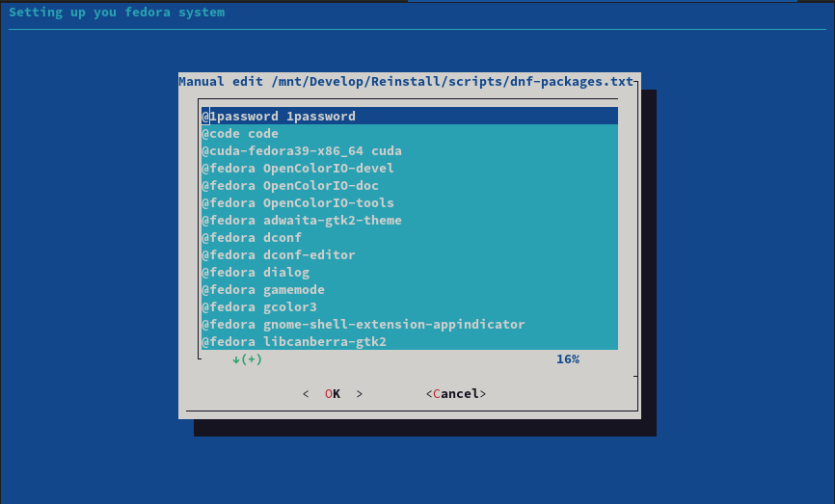The width and height of the screenshot is (835, 504).
Task: Click the dialog title with dnf-packages.txt path
Action: (406, 81)
